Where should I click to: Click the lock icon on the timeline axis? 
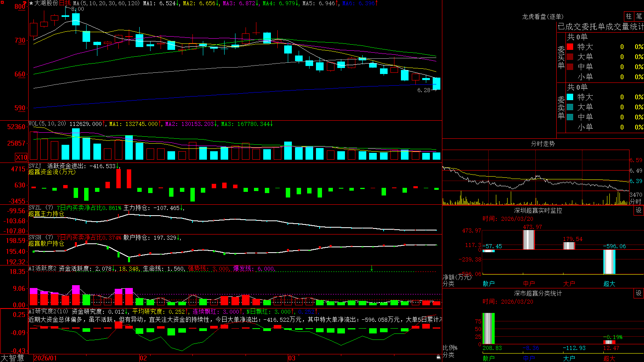click(x=439, y=357)
